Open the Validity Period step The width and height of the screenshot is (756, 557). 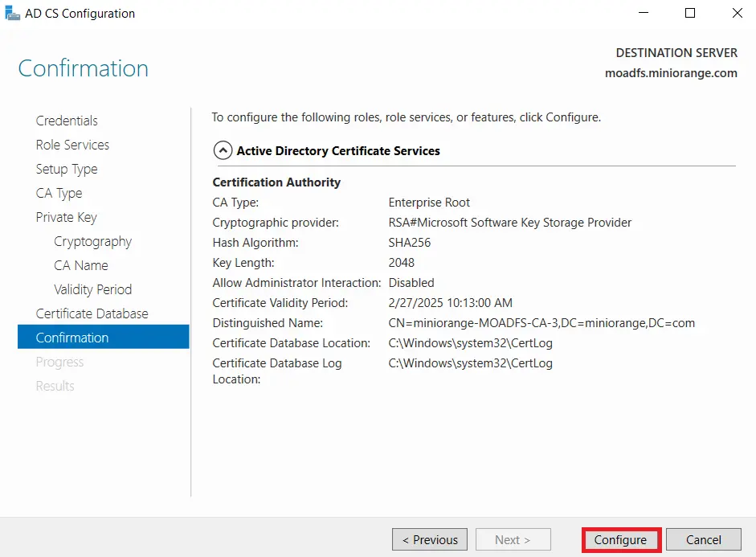coord(95,289)
